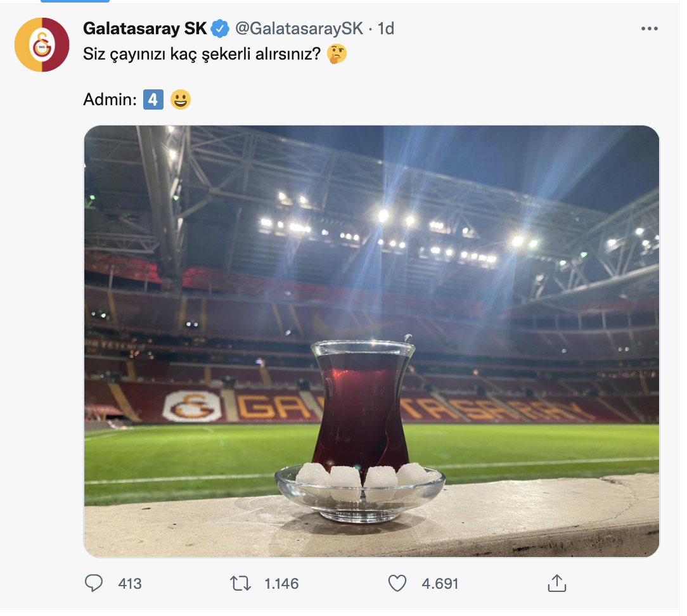Click the blue number 4 keycap emoji
The width and height of the screenshot is (687, 616).
tap(153, 99)
